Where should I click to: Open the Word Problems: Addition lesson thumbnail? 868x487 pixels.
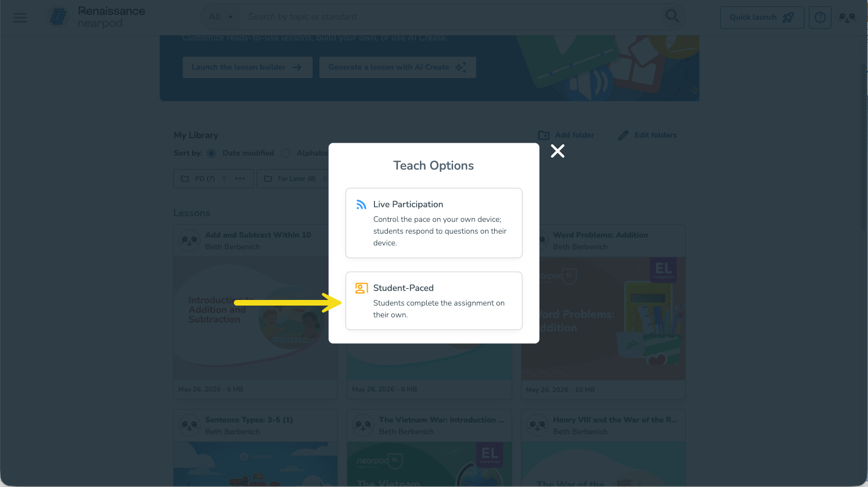click(603, 318)
